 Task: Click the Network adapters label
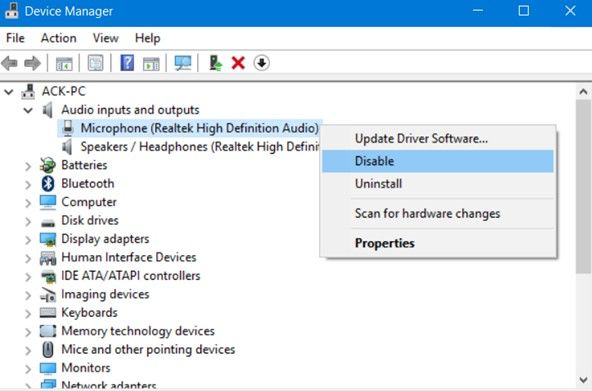click(109, 385)
